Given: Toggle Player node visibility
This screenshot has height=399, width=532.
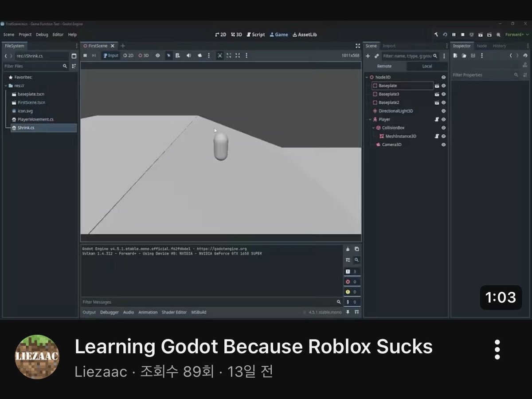Looking at the screenshot, I should point(443,119).
